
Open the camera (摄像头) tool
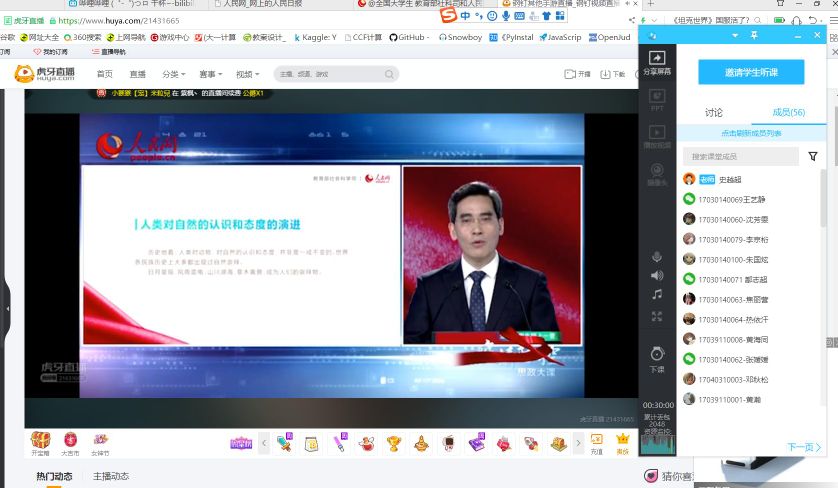[x=657, y=174]
